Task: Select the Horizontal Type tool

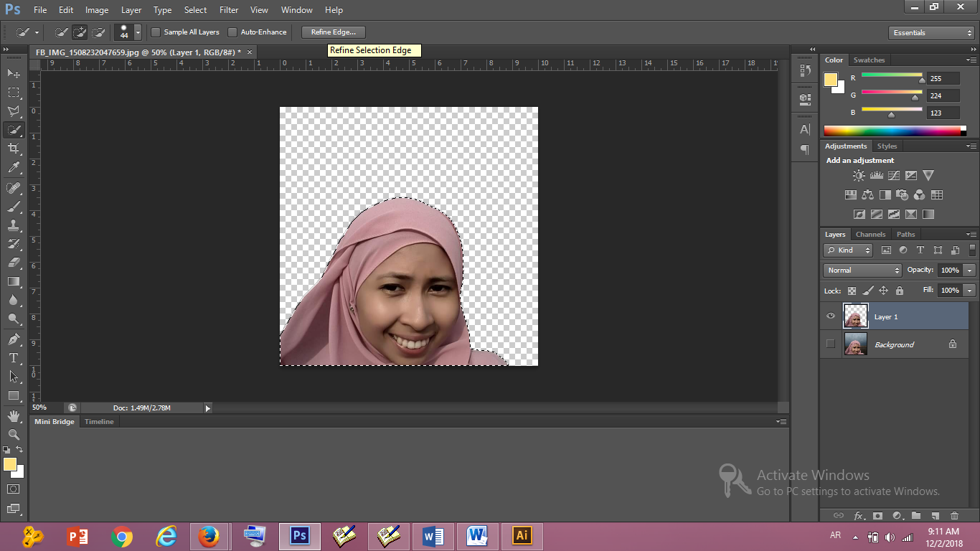Action: click(14, 358)
